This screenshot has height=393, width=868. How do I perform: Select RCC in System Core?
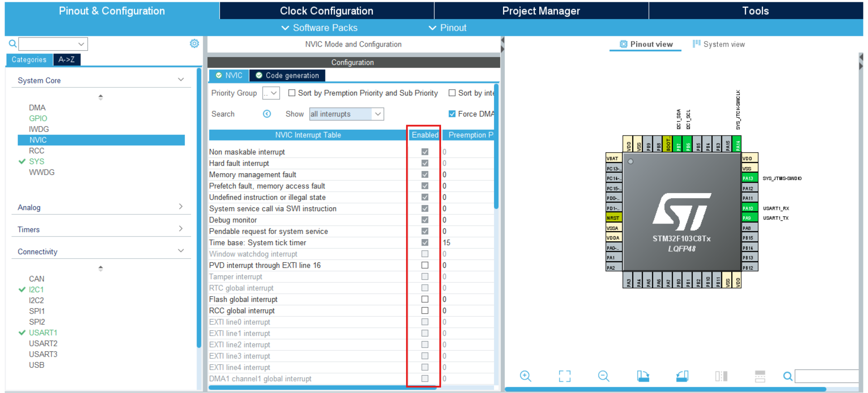[x=37, y=150]
